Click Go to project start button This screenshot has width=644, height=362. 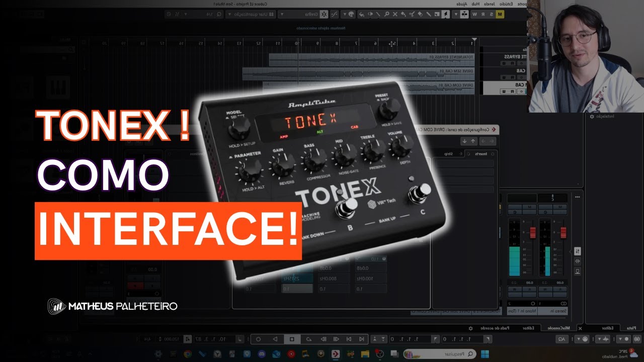pos(361,339)
